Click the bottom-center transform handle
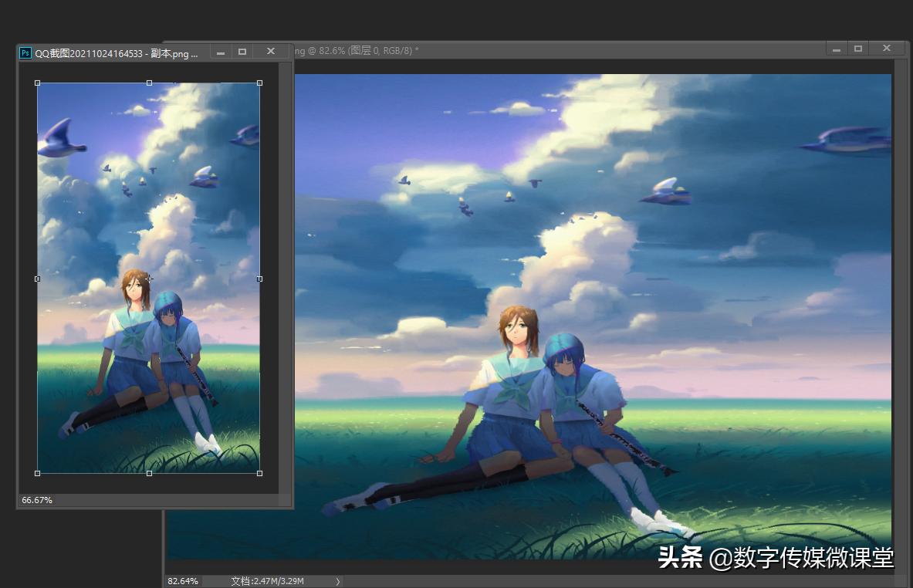This screenshot has width=913, height=588. (x=149, y=473)
